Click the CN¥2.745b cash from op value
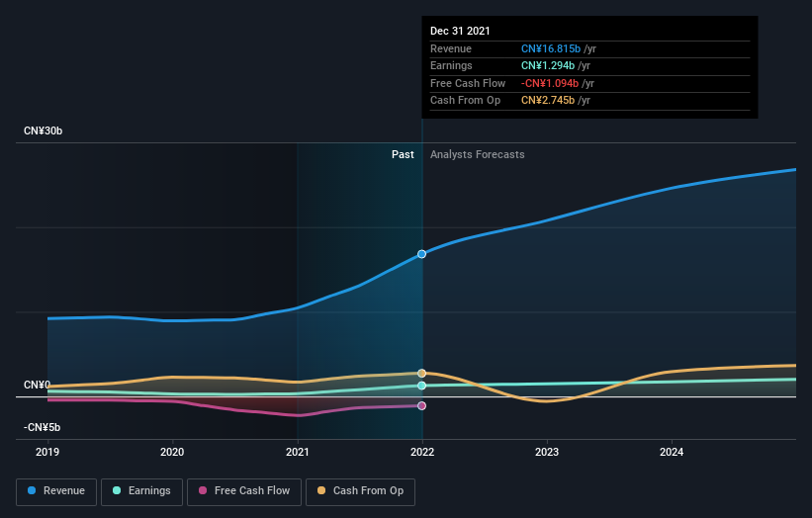 (547, 101)
